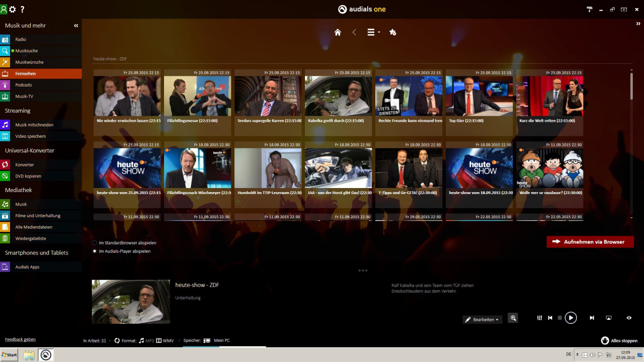
Task: Go to the home view
Action: click(338, 32)
